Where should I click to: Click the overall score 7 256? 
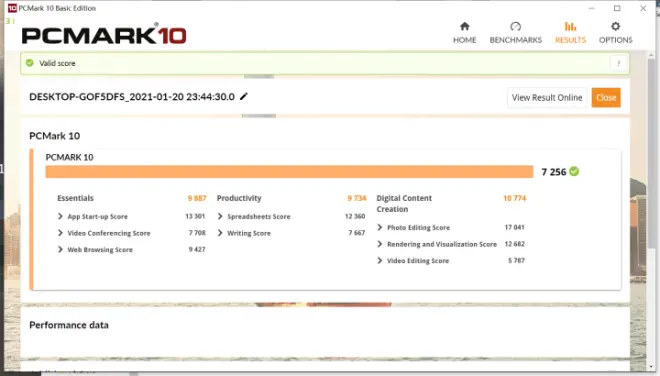click(554, 172)
